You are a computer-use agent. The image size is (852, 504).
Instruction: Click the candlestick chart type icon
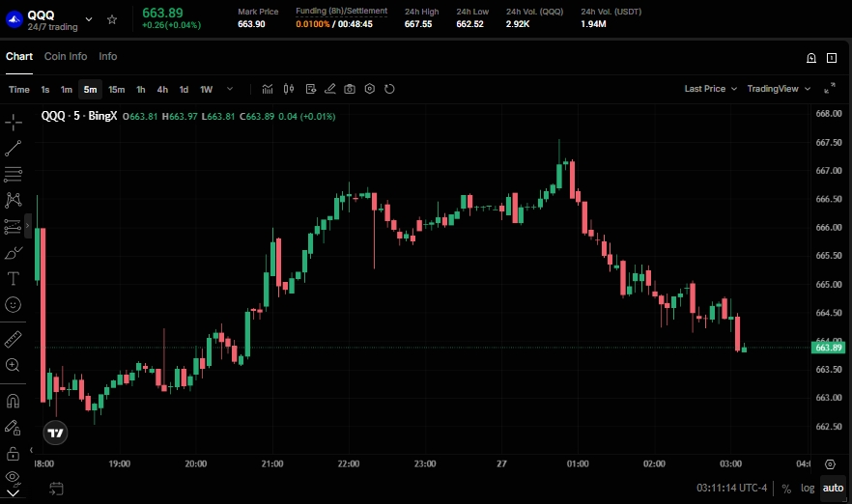[x=288, y=89]
